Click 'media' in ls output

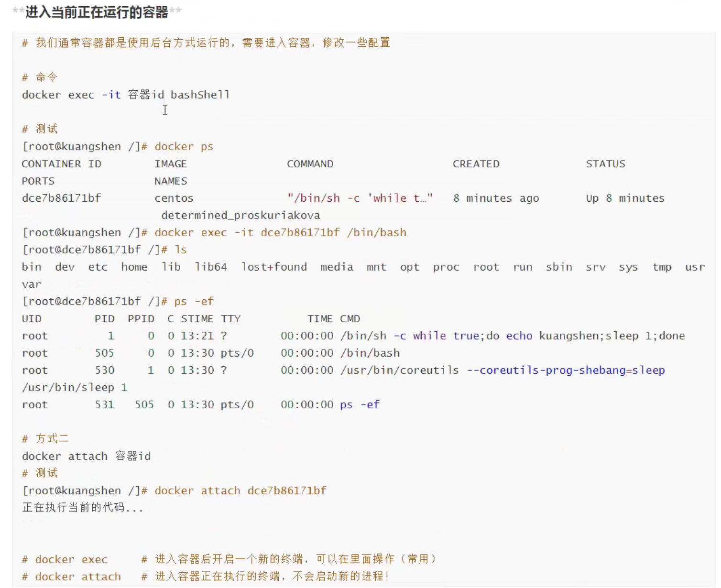click(x=337, y=267)
